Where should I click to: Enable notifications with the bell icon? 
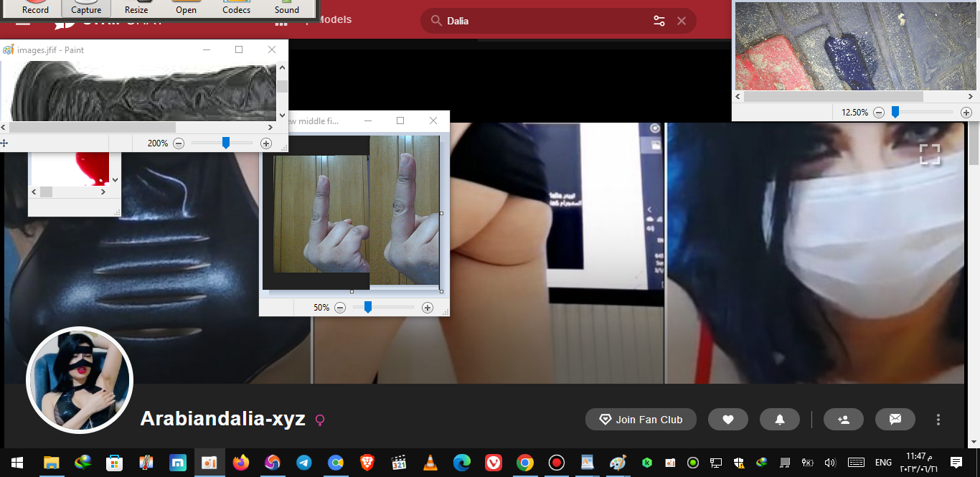pos(779,420)
